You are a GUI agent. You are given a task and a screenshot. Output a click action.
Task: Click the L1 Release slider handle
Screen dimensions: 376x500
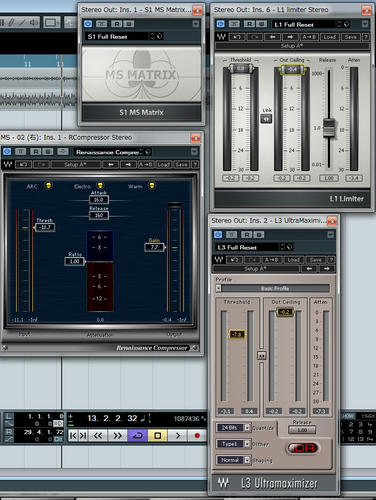[x=329, y=128]
